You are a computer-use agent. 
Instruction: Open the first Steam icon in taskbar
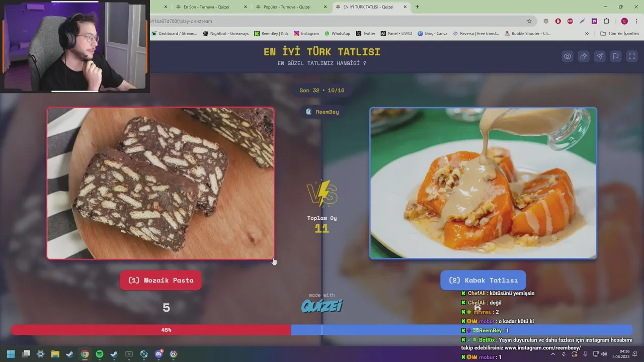point(70,354)
